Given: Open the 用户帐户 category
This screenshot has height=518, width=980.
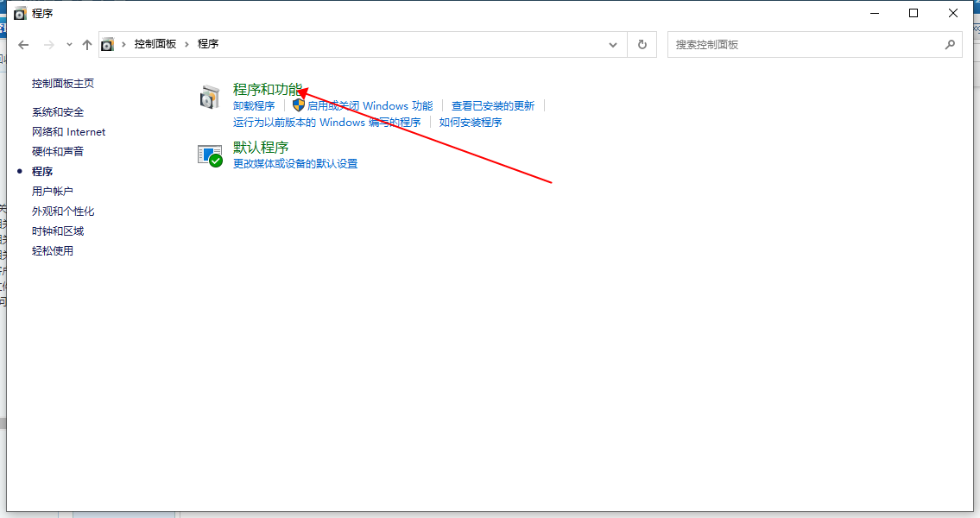Looking at the screenshot, I should pyautogui.click(x=53, y=191).
